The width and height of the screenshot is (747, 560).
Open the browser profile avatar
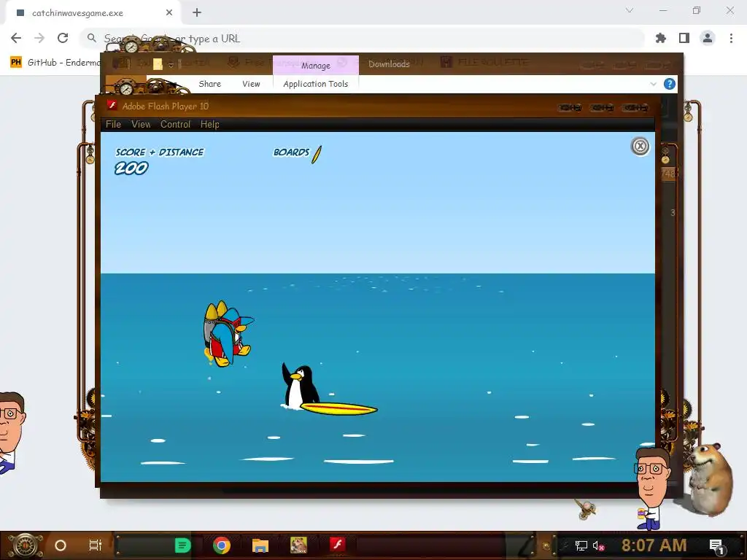click(708, 38)
